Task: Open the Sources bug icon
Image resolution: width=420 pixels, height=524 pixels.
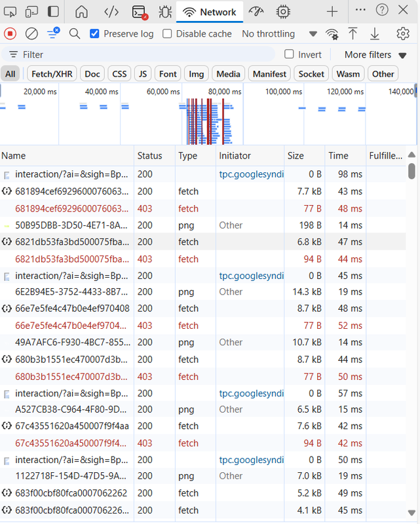Action: [x=165, y=12]
